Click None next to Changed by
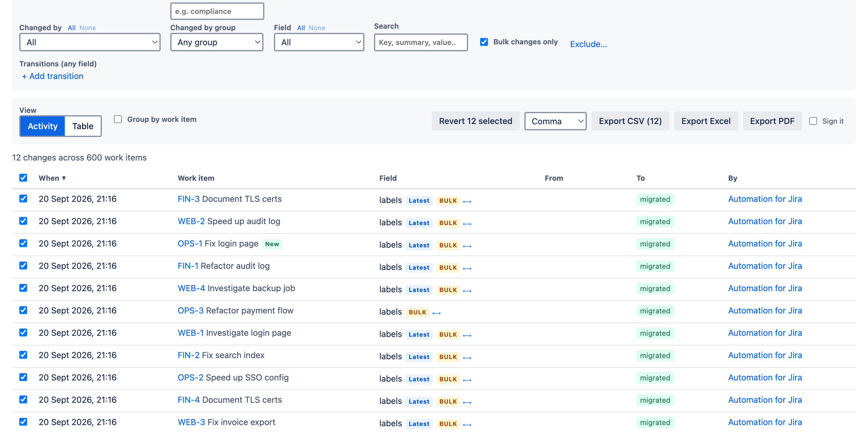The width and height of the screenshot is (868, 432). [88, 28]
